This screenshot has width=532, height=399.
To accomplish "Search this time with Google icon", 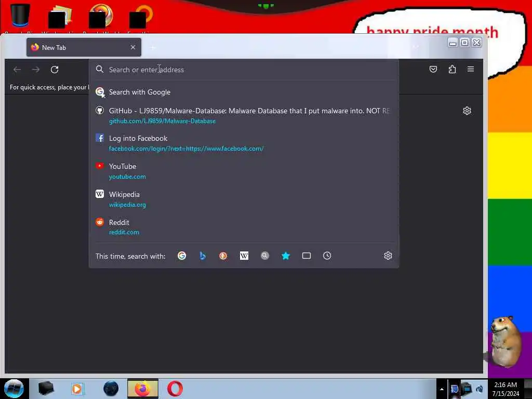I will (x=182, y=256).
